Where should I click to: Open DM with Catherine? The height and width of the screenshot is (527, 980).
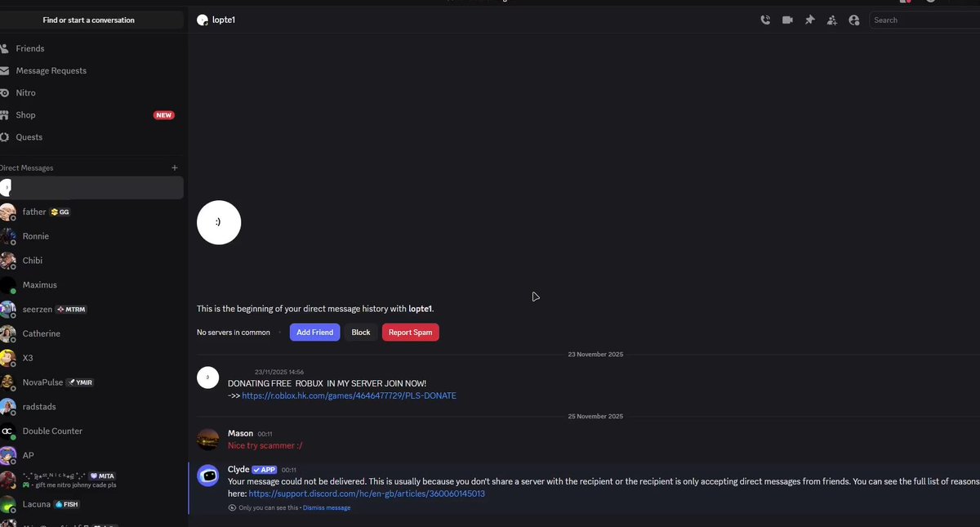pyautogui.click(x=91, y=333)
